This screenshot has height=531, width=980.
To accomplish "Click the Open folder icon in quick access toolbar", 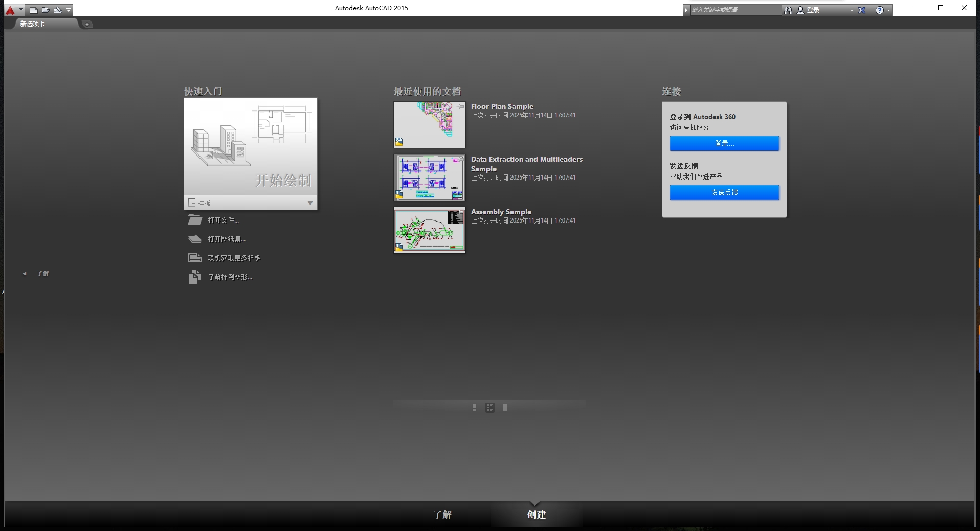I will click(x=46, y=10).
